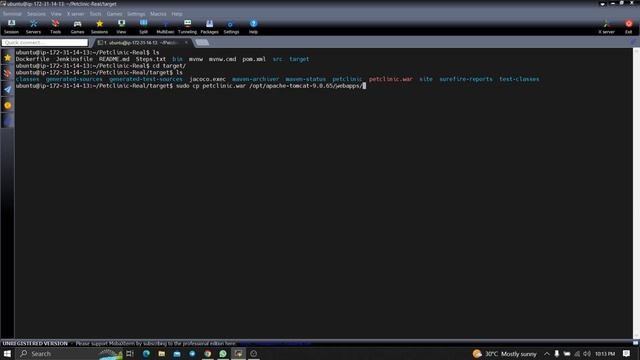Image resolution: width=640 pixels, height=360 pixels.
Task: Open the Settings toolbar button
Action: pyautogui.click(x=231, y=27)
